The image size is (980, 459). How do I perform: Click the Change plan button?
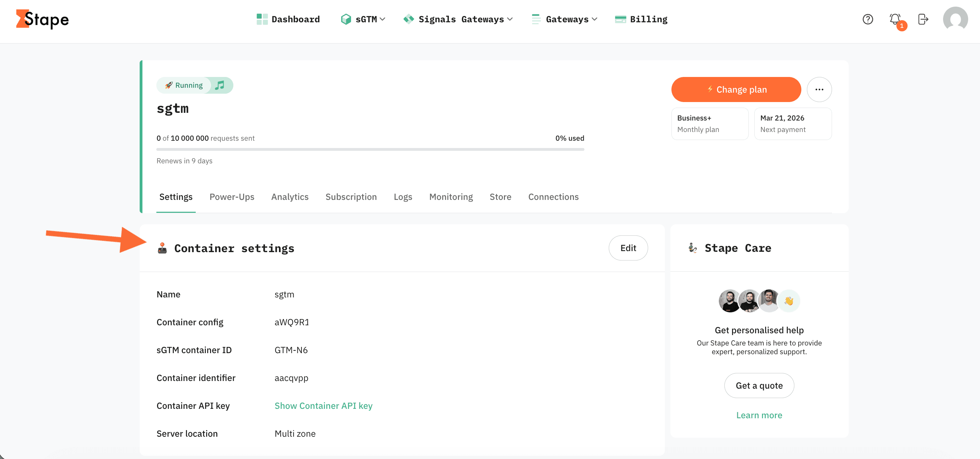pos(736,90)
